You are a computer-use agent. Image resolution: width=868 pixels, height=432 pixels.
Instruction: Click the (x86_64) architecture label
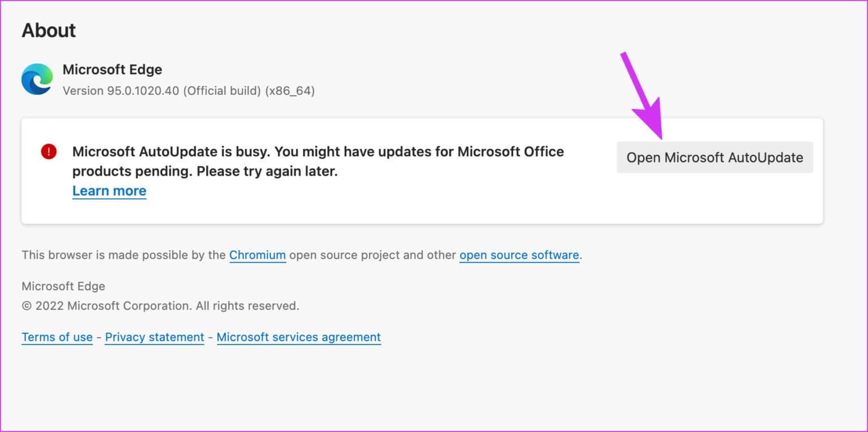click(x=289, y=90)
